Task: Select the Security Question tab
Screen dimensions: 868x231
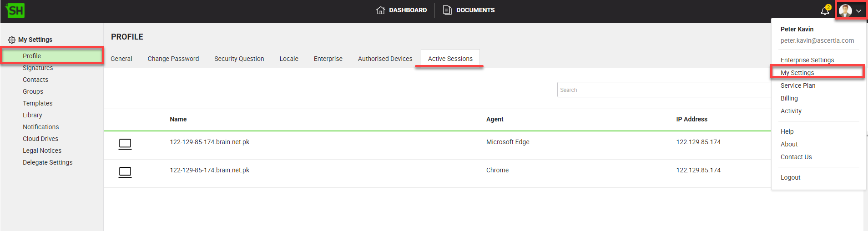Action: tap(239, 59)
